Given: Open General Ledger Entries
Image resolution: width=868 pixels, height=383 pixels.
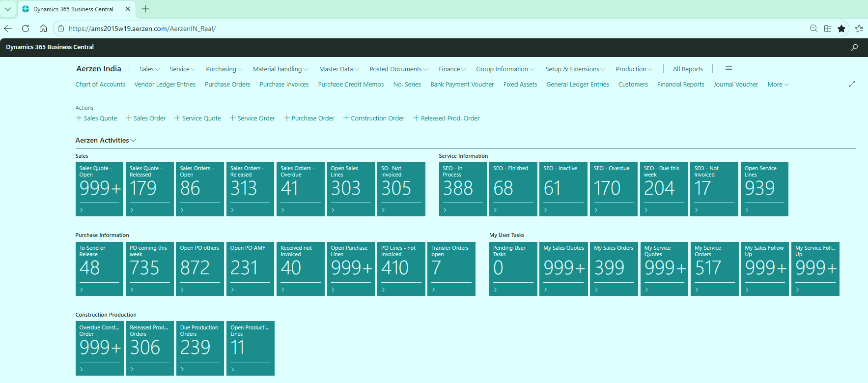Looking at the screenshot, I should [578, 85].
